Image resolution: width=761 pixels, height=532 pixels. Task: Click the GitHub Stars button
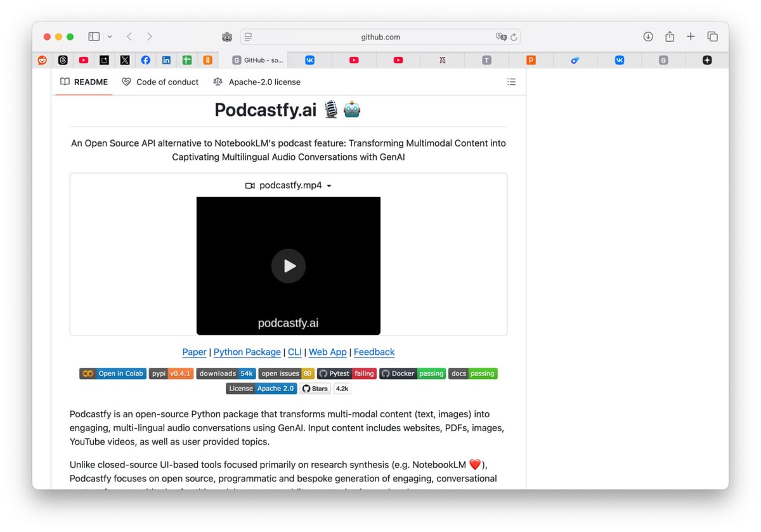pyautogui.click(x=315, y=388)
